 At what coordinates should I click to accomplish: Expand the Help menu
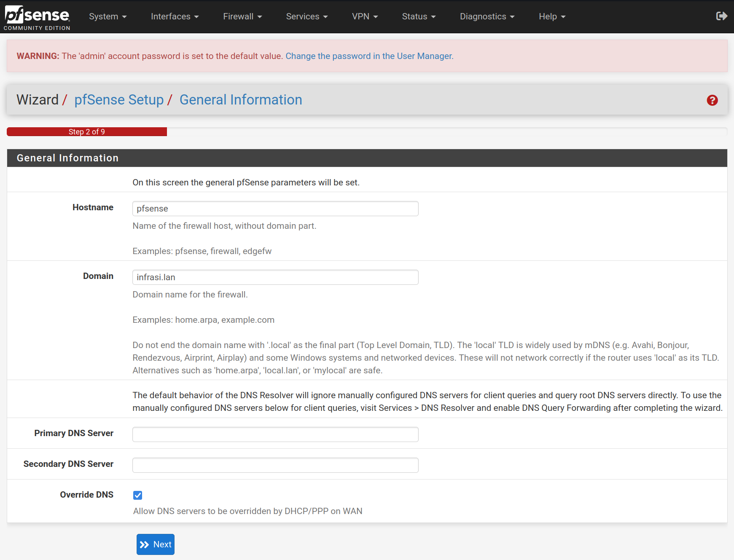552,16
